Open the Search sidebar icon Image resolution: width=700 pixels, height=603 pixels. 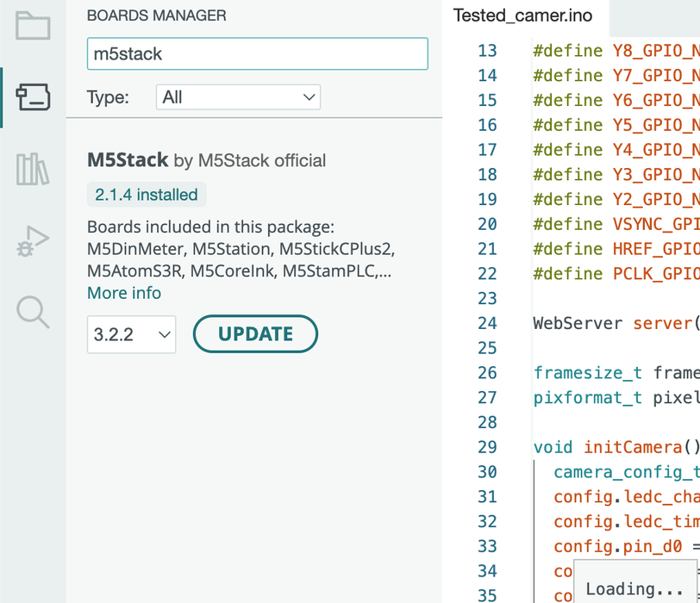[x=33, y=312]
